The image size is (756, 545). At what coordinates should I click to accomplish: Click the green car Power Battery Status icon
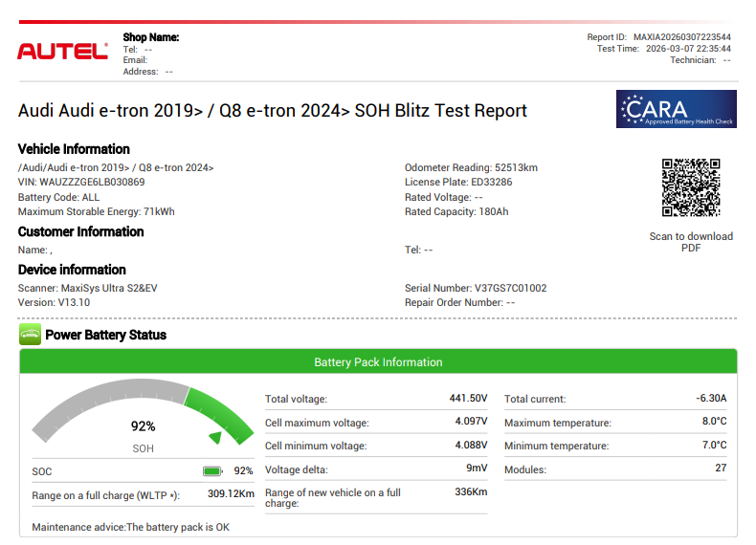click(x=30, y=335)
